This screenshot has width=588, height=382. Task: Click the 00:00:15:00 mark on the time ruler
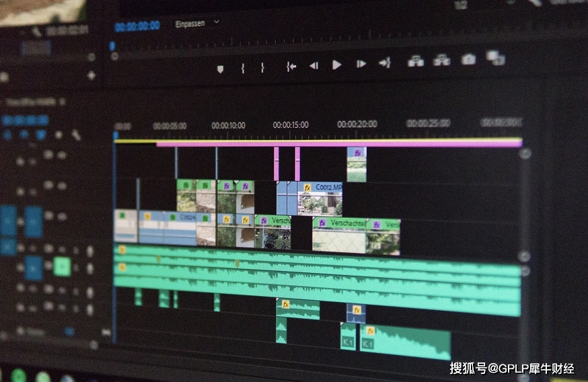coord(291,125)
